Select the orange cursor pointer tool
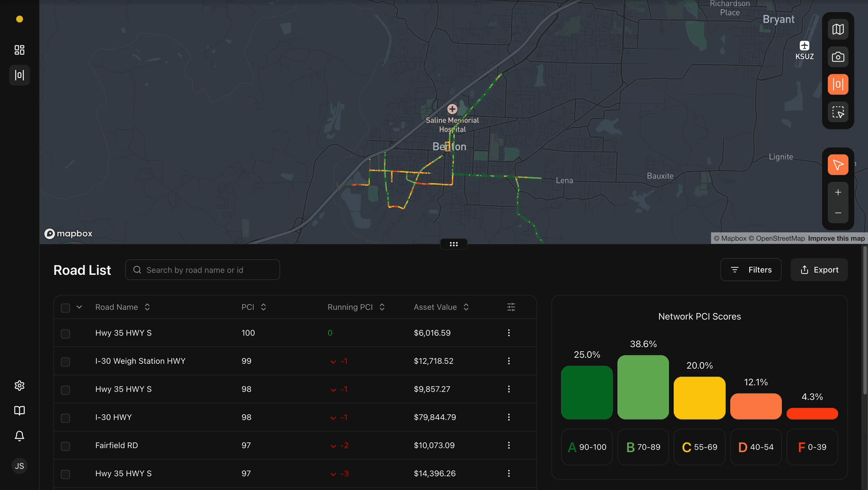The image size is (868, 490). click(x=838, y=165)
